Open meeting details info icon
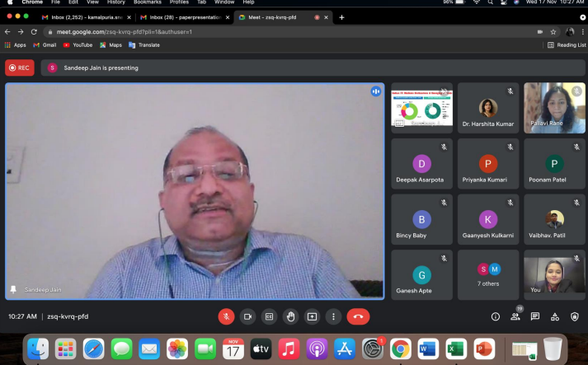The height and width of the screenshot is (365, 588). pos(496,316)
